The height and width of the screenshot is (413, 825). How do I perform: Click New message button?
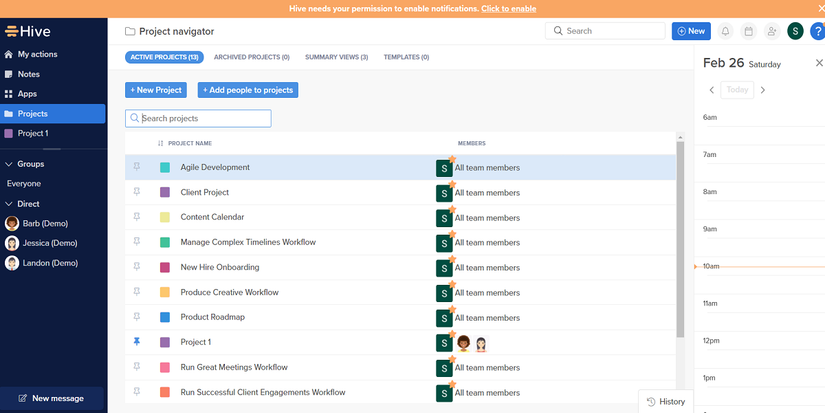tap(52, 398)
